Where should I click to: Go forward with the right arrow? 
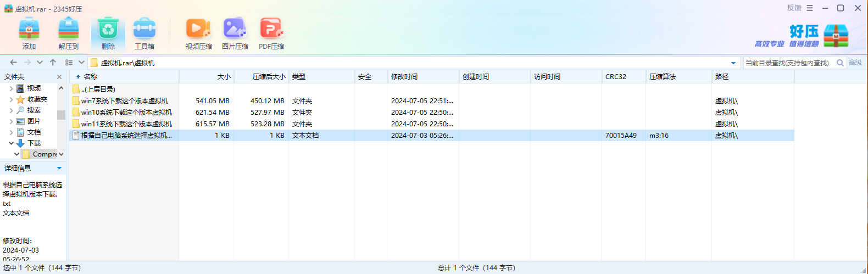coord(27,63)
